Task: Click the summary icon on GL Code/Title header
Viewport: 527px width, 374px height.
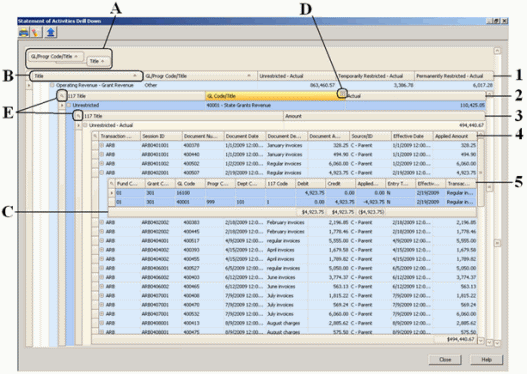Action: click(x=341, y=94)
